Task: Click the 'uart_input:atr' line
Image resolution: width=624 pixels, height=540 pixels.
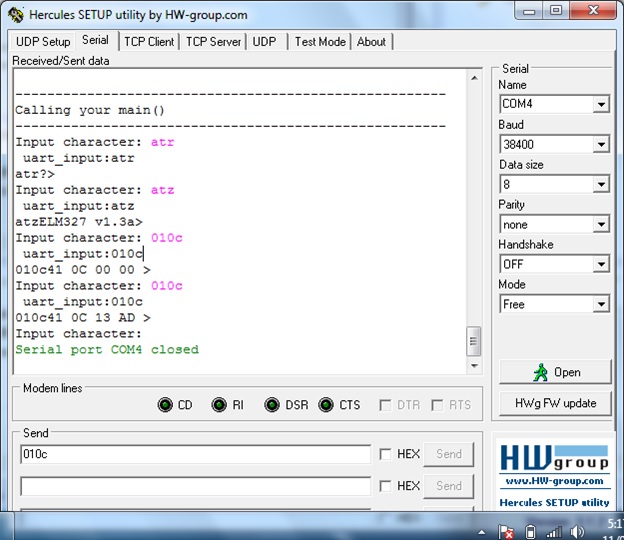Action: (79, 158)
